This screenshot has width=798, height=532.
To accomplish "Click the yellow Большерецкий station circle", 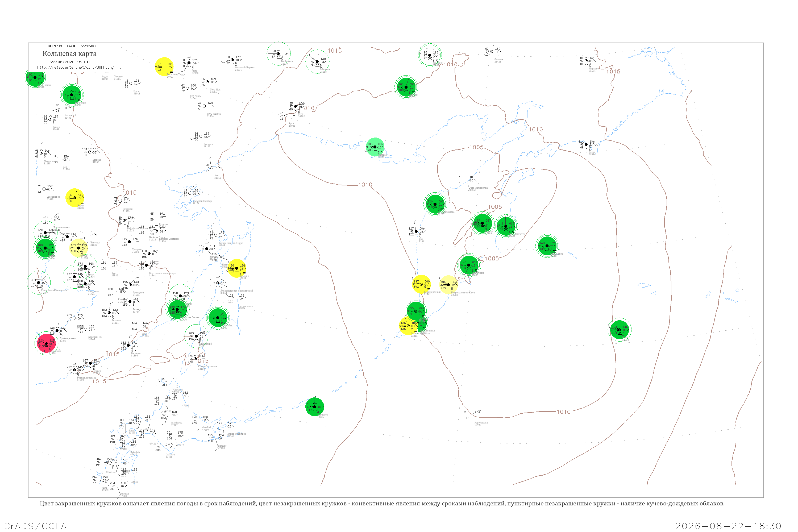I will (421, 284).
